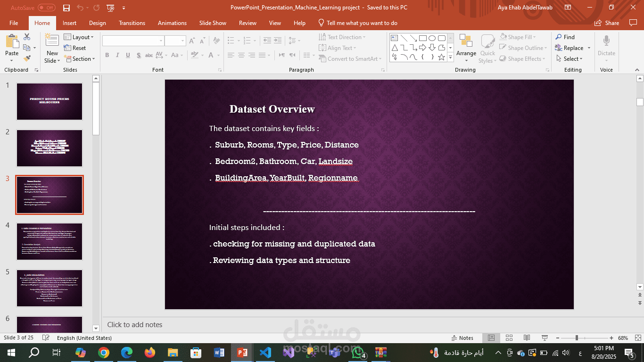Image resolution: width=644 pixels, height=362 pixels.
Task: Click the Format Painter brush icon
Action: tap(27, 58)
